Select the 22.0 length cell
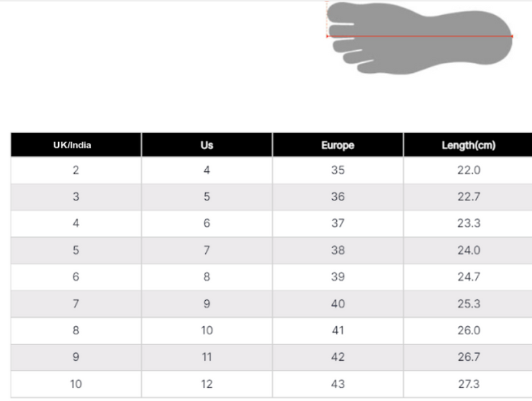The width and height of the screenshot is (532, 401). 469,170
